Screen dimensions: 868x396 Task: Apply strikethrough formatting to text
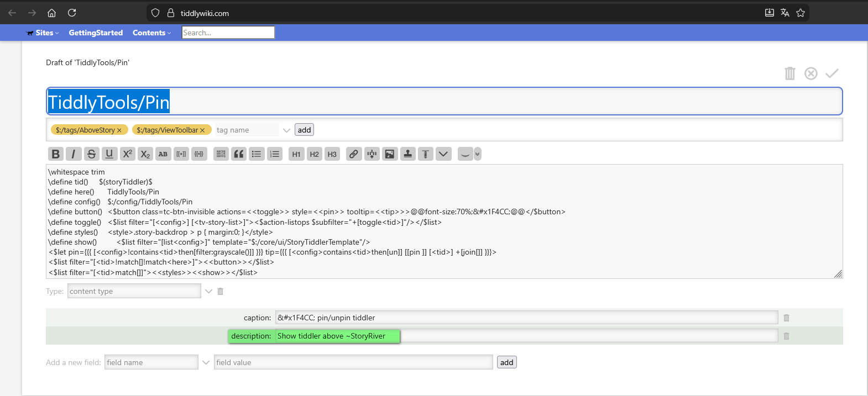(x=91, y=154)
